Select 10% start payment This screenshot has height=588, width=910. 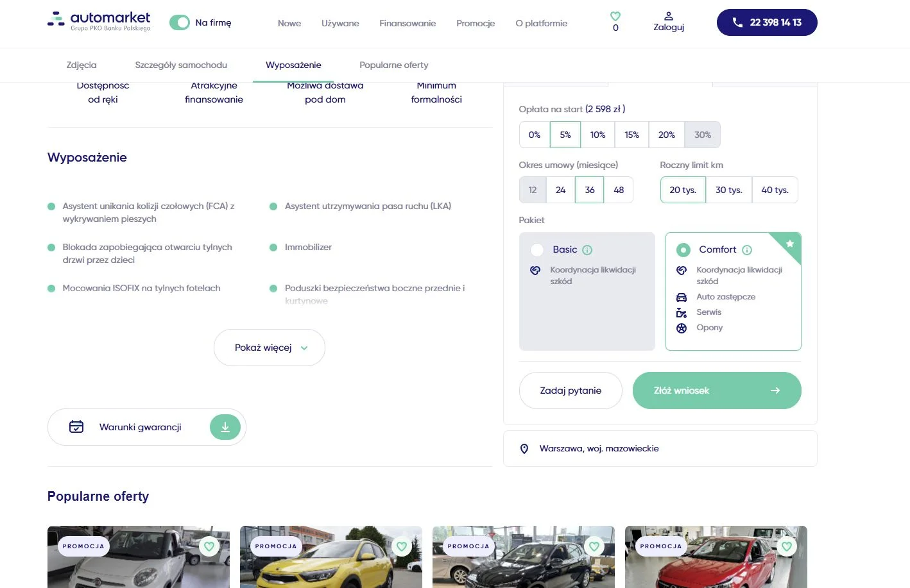[x=598, y=135]
